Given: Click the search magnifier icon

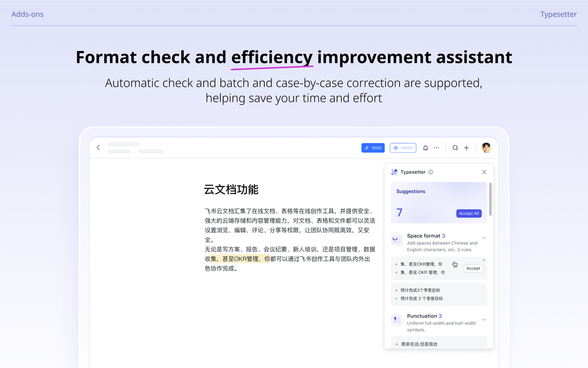Looking at the screenshot, I should point(455,148).
